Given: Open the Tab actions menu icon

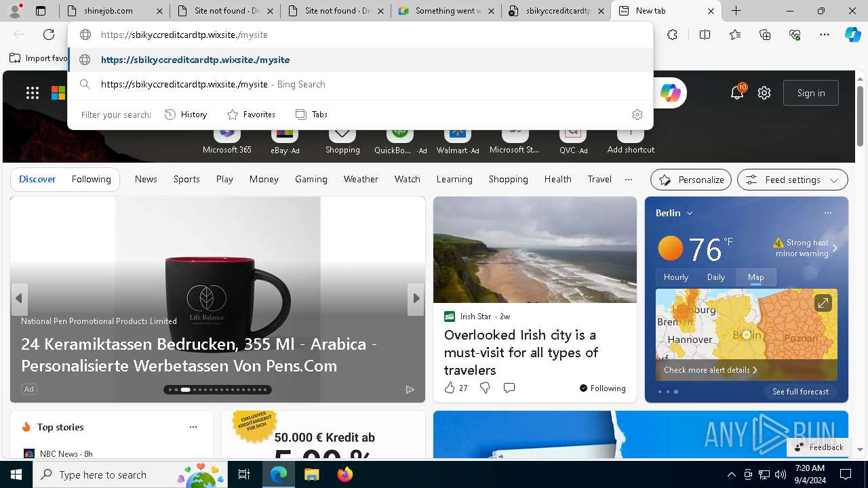Looking at the screenshot, I should [41, 11].
